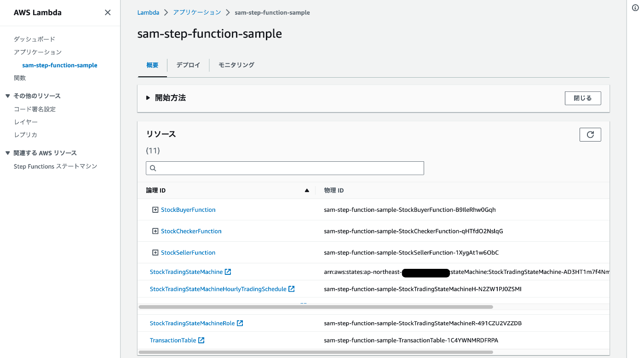Open 関数 in sidebar

click(x=20, y=78)
